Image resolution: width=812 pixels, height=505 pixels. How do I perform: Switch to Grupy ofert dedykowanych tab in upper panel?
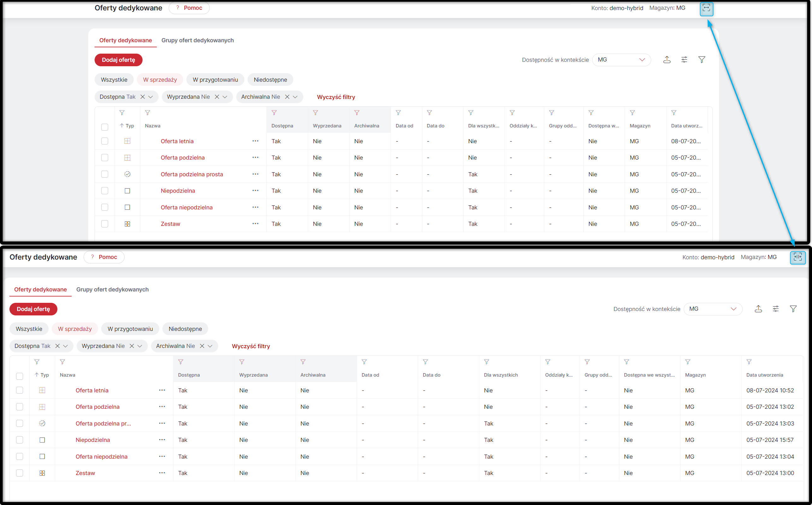click(198, 40)
